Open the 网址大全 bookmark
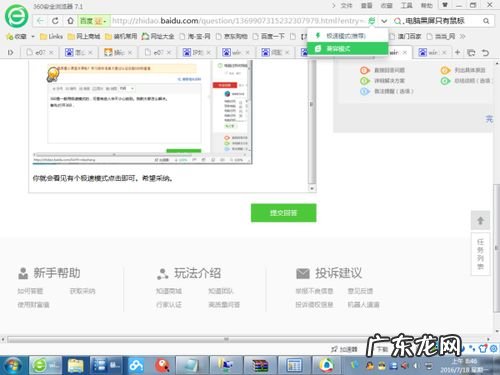 tap(158, 36)
